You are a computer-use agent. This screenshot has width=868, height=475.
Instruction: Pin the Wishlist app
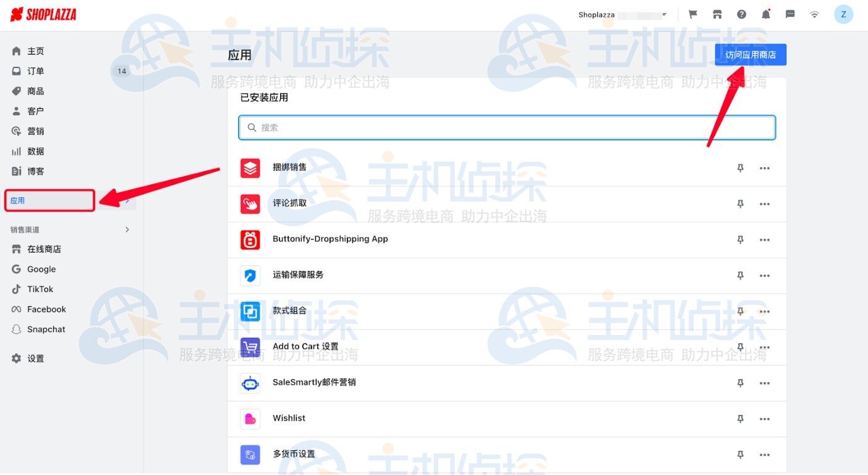[x=740, y=419]
